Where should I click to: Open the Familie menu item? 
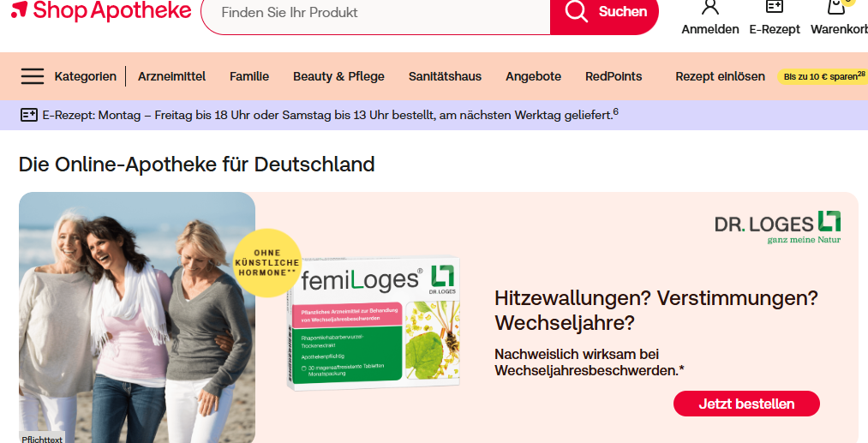click(249, 76)
